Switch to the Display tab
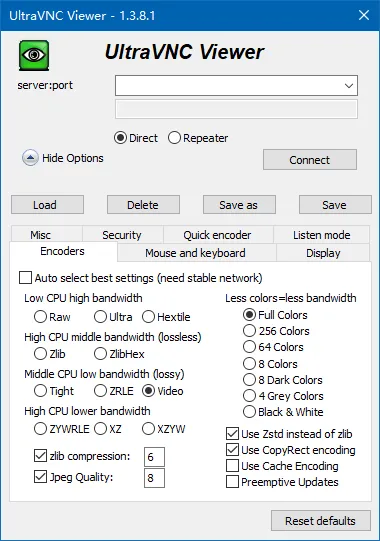 pyautogui.click(x=323, y=253)
